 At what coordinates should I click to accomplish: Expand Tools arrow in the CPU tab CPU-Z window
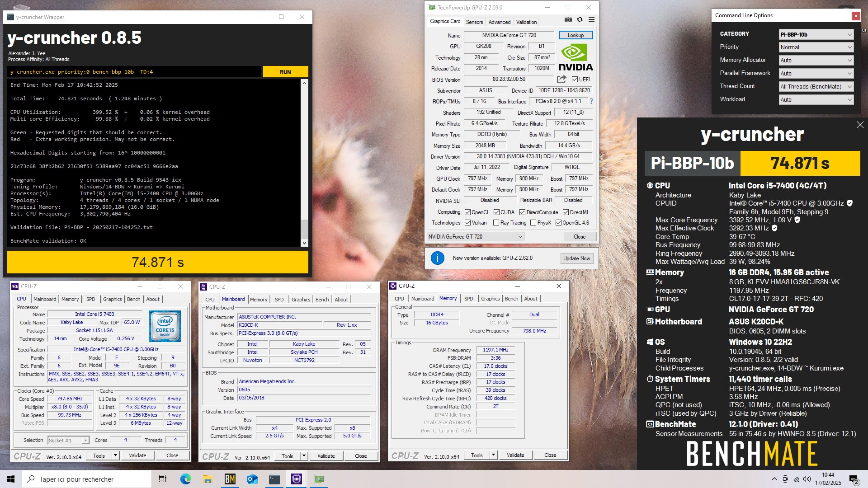tap(116, 455)
